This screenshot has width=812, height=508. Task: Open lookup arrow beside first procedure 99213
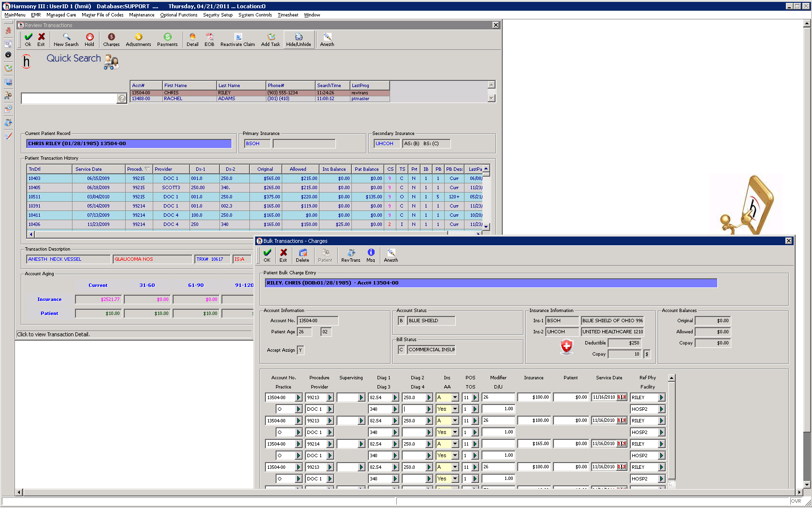pos(330,398)
